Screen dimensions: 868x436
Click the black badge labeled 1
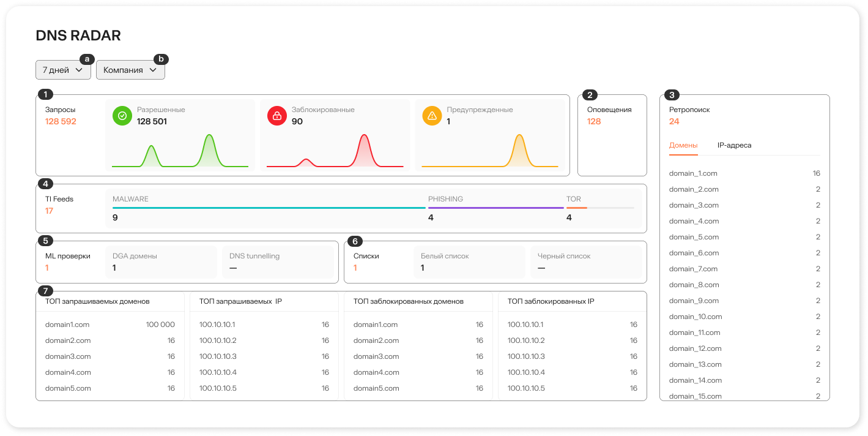click(45, 95)
